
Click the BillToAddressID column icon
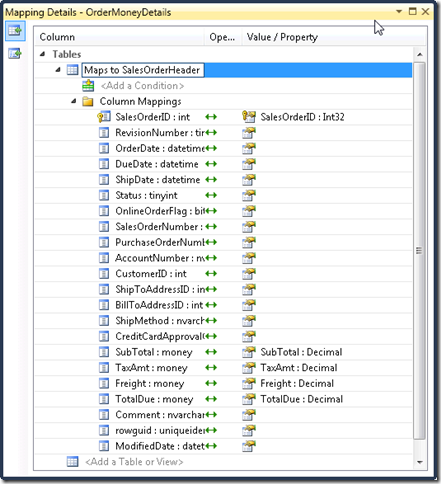click(104, 305)
